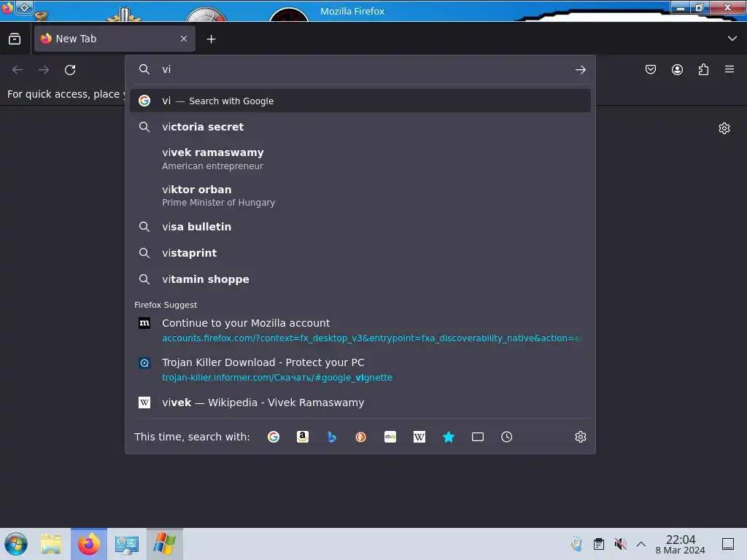Search this time with Google icon
The height and width of the screenshot is (560, 747).
coord(274,437)
